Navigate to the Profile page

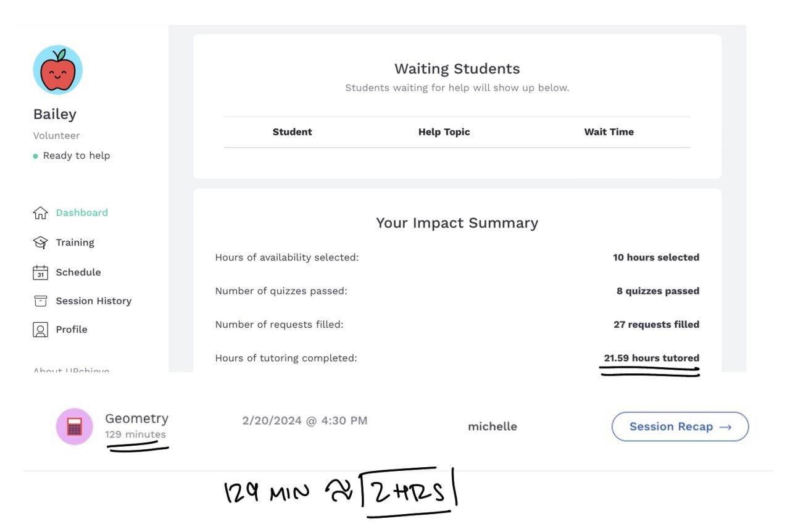coord(72,330)
